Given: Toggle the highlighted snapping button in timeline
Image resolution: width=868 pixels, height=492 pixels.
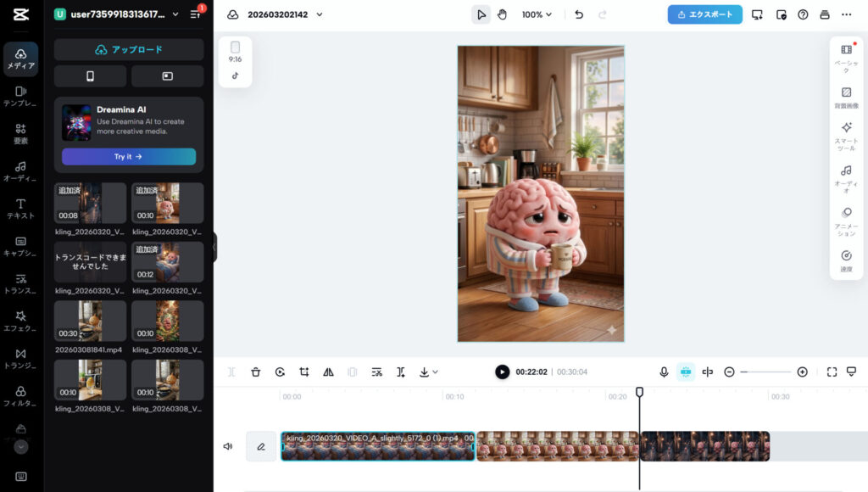Looking at the screenshot, I should [x=686, y=372].
